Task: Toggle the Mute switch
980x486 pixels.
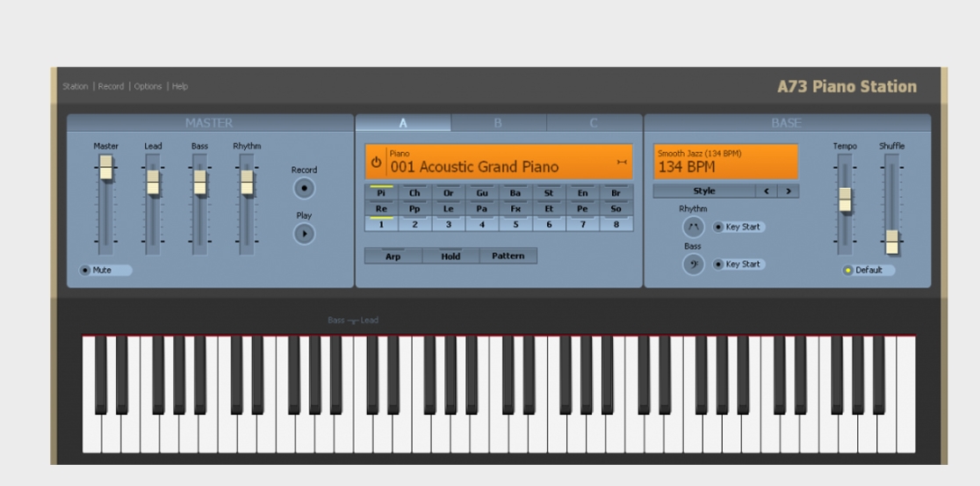Action: point(105,270)
